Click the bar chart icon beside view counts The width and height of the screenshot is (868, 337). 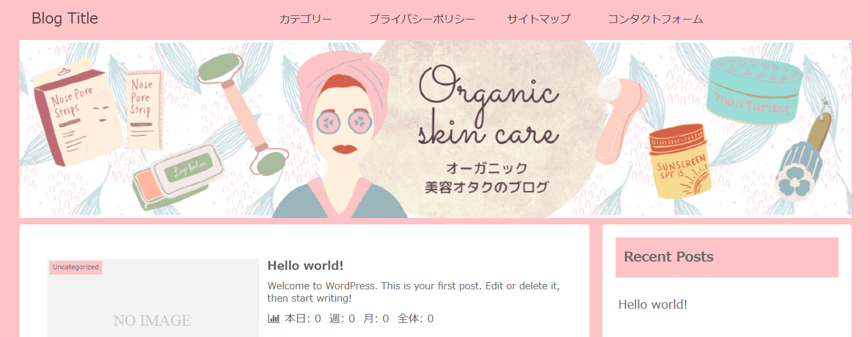click(274, 319)
